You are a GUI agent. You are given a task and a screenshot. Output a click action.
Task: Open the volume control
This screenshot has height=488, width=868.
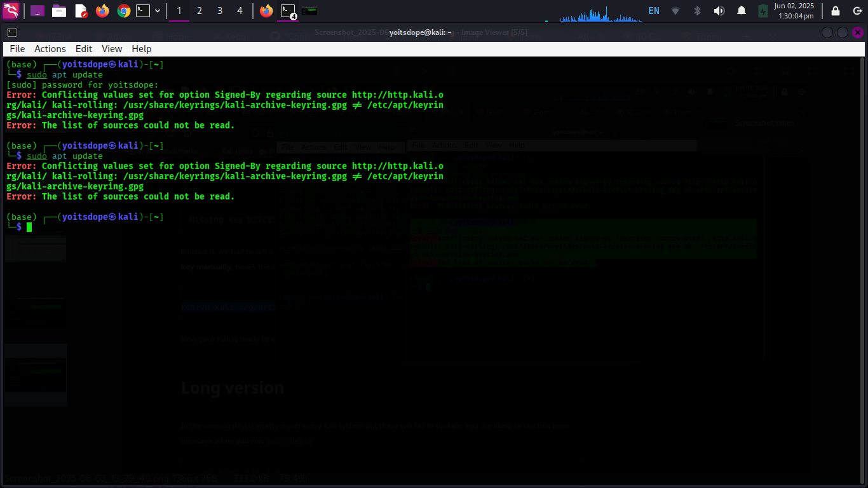719,11
